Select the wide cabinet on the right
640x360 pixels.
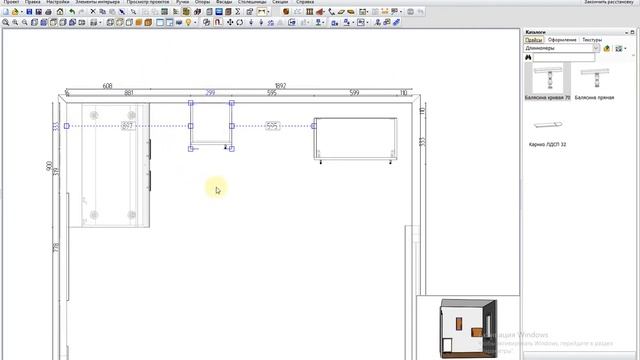point(355,139)
